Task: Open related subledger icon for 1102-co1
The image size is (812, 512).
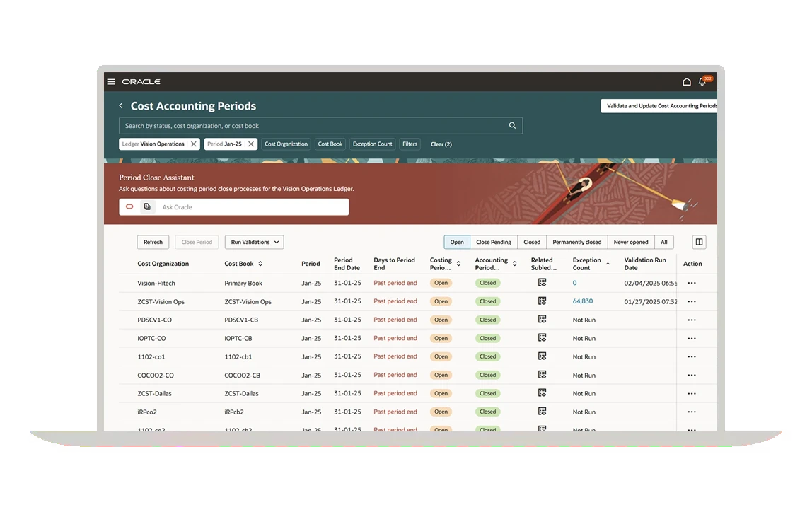Action: [x=543, y=356]
